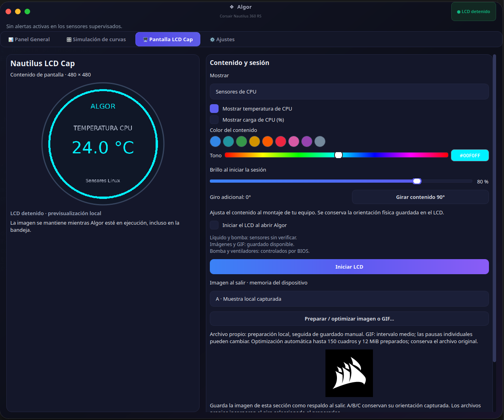This screenshot has height=420, width=504.
Task: Click the Corsair sails image thumbnail
Action: pos(349,373)
